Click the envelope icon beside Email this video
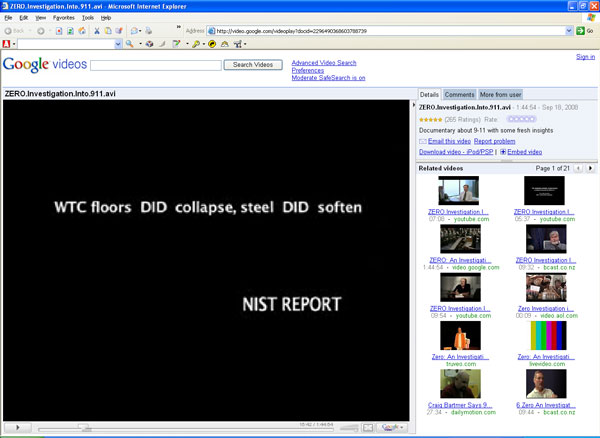The width and height of the screenshot is (600, 438). pyautogui.click(x=423, y=141)
